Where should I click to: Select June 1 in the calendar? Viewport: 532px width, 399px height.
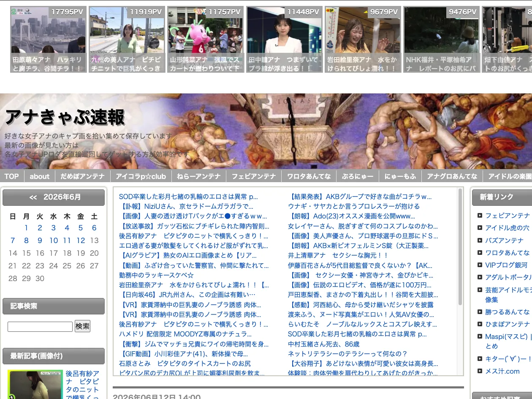[x=26, y=228]
